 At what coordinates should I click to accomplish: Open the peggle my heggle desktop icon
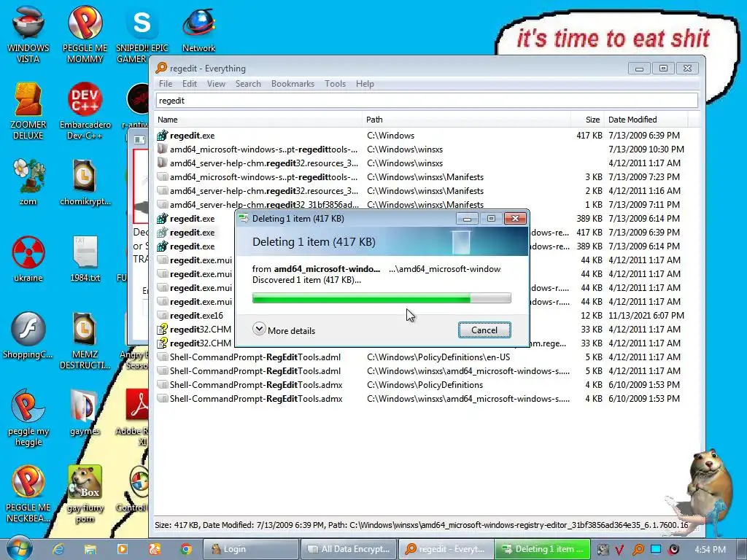point(28,417)
